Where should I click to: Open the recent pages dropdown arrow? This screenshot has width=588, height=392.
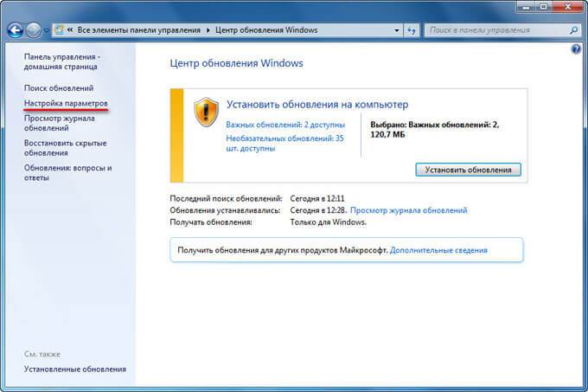[46, 31]
